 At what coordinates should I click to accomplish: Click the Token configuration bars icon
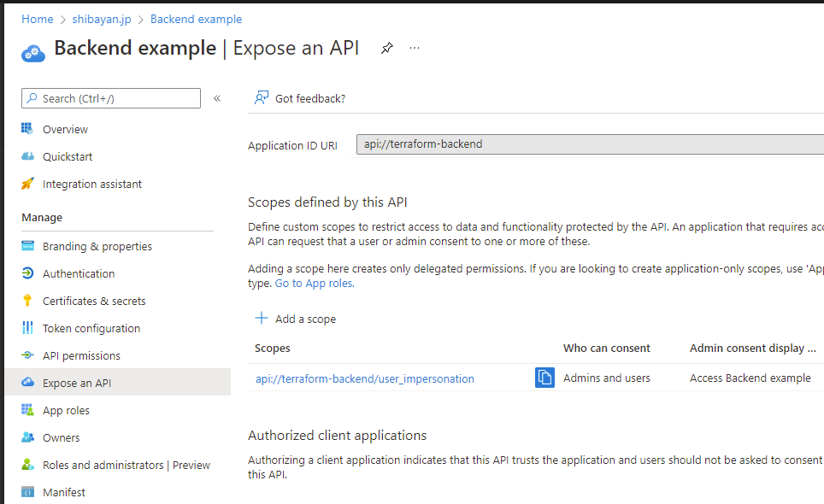pos(27,328)
